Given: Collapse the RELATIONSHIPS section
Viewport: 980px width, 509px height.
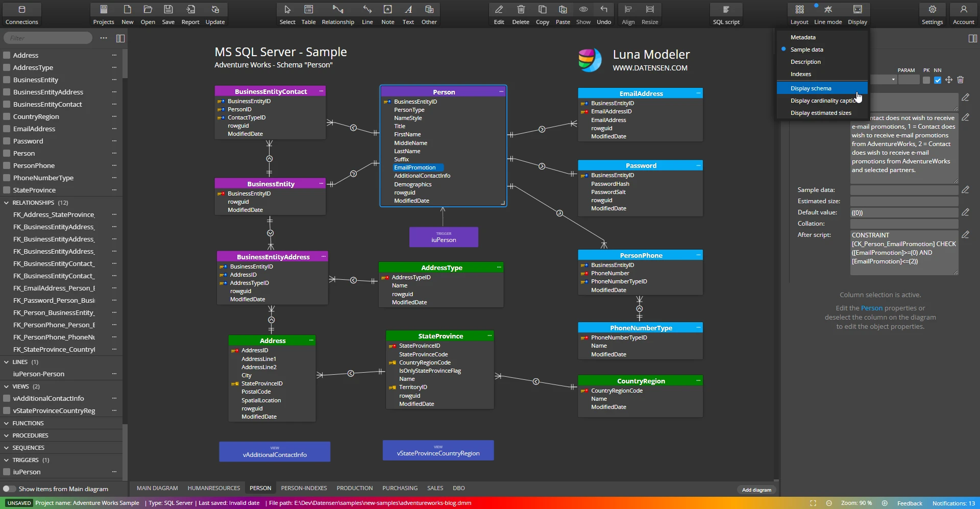Looking at the screenshot, I should (x=7, y=203).
